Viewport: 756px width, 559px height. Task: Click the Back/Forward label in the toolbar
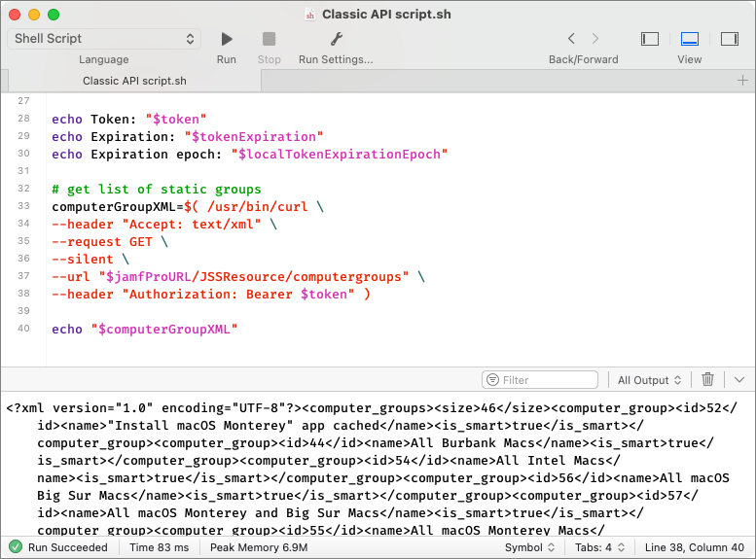pyautogui.click(x=584, y=59)
